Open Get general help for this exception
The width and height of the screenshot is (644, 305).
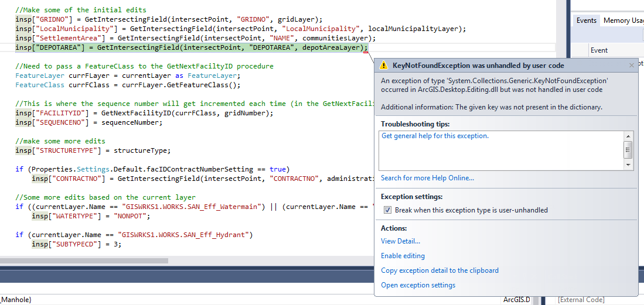435,136
